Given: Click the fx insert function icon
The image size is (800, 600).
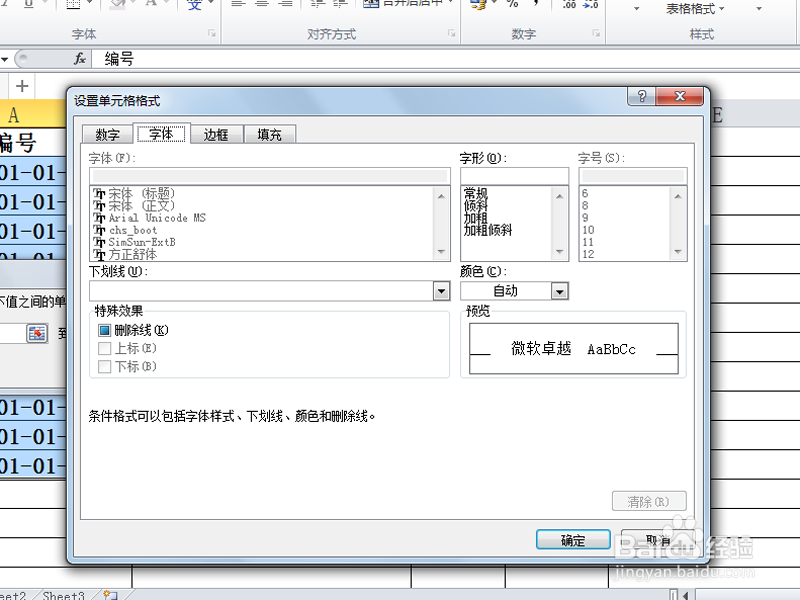Looking at the screenshot, I should 80,59.
